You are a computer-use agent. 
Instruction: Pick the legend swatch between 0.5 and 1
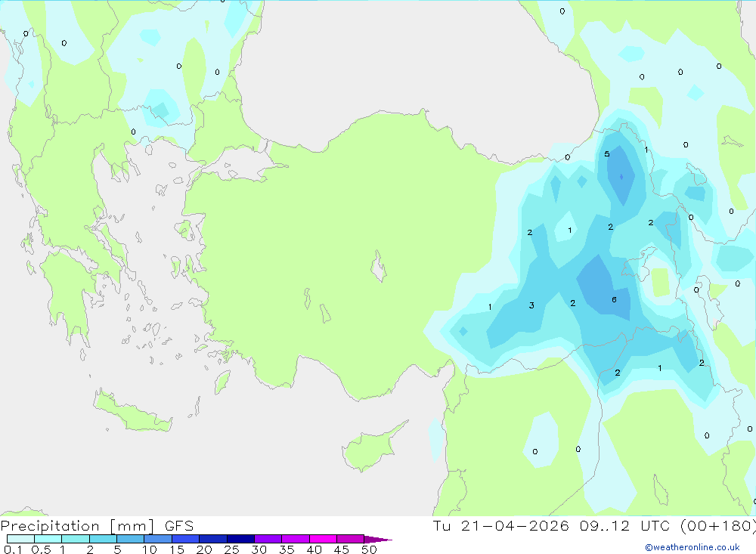[x=48, y=539]
